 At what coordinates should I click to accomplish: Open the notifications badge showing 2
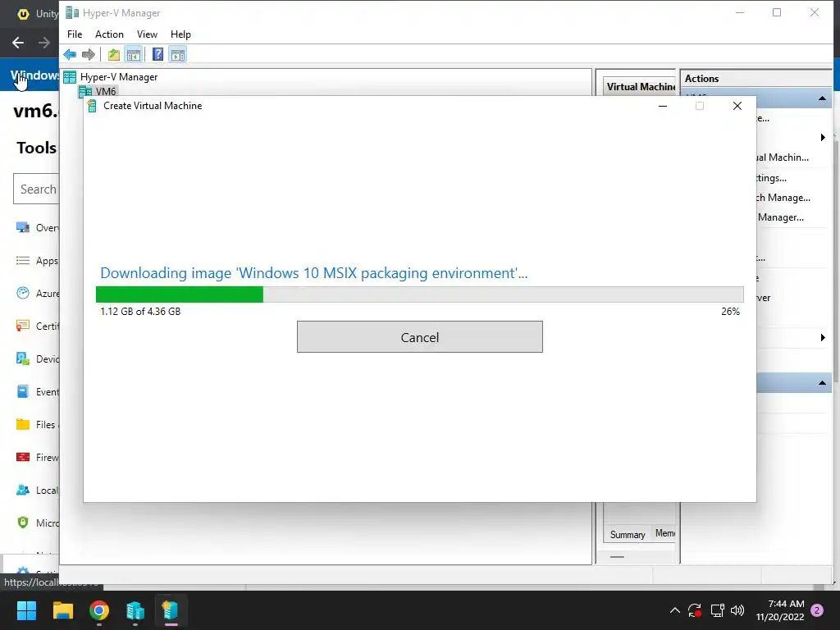tap(817, 610)
